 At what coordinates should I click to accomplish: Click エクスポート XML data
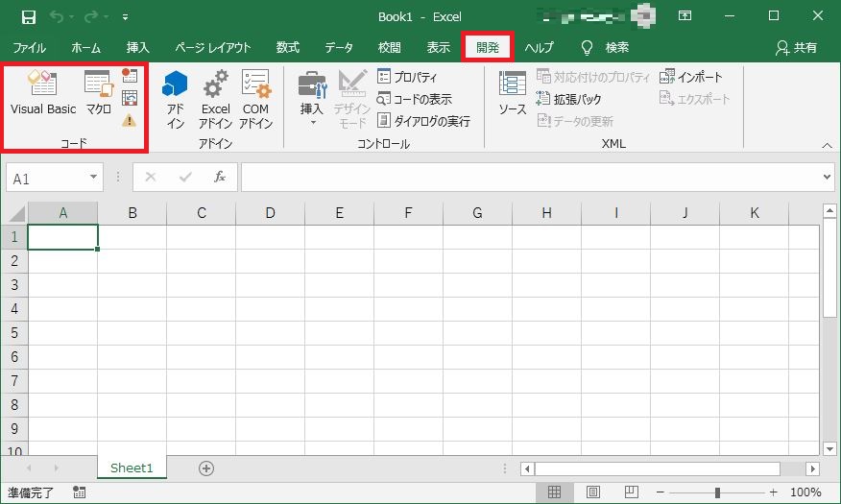(x=694, y=99)
